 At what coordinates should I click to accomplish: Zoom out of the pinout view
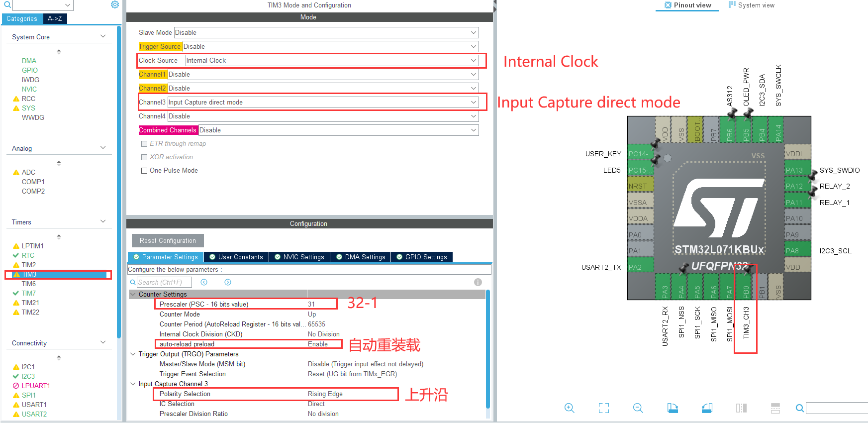pos(638,408)
